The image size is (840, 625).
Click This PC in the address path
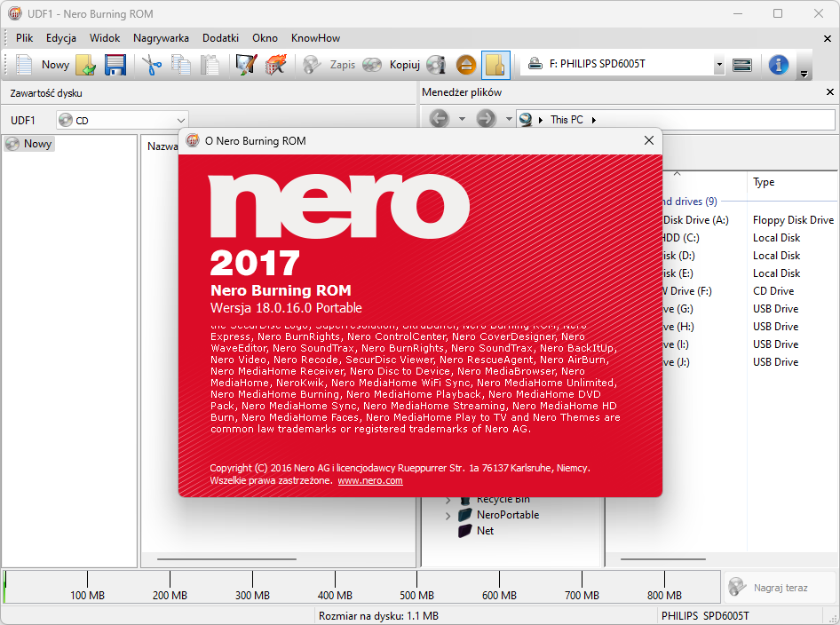pos(567,120)
